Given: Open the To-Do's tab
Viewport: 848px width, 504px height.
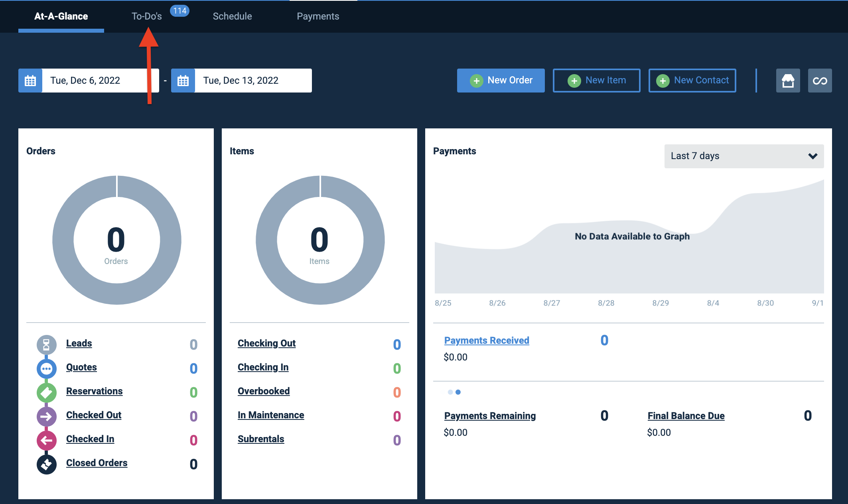Looking at the screenshot, I should 147,16.
